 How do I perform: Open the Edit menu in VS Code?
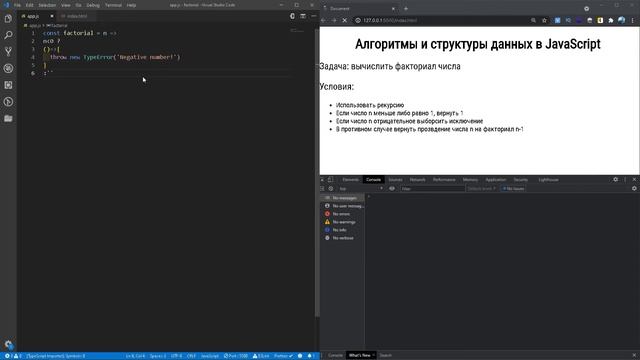pyautogui.click(x=29, y=5)
